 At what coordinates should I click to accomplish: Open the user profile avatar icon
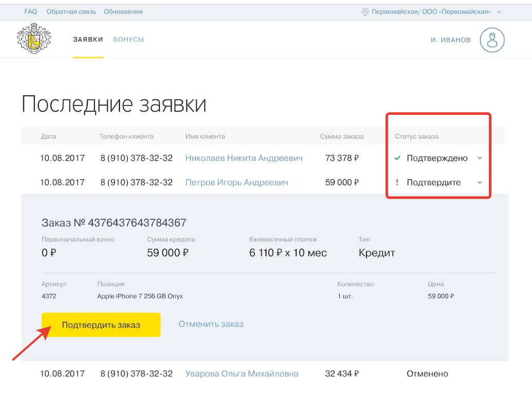492,40
